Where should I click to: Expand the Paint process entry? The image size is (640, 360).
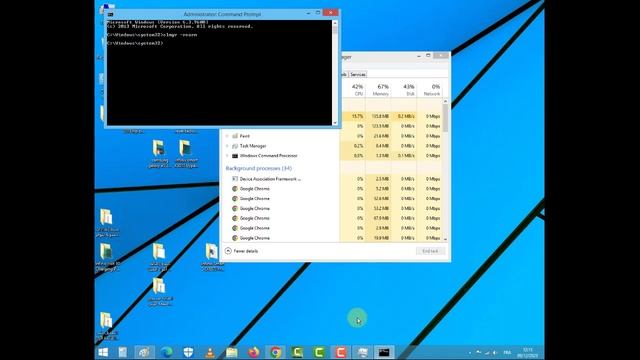pyautogui.click(x=227, y=136)
